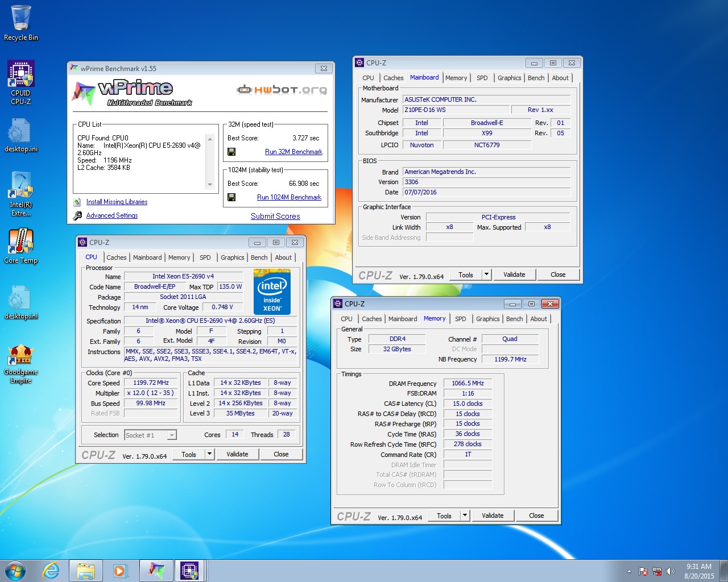Screen dimensions: 728x582
Task: Click Run 32M Benchmark link
Action: (293, 152)
